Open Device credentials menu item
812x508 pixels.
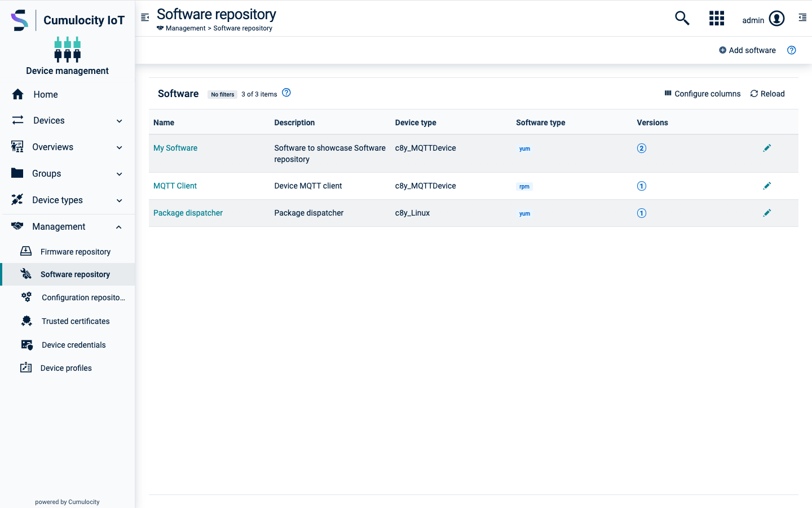(68, 345)
